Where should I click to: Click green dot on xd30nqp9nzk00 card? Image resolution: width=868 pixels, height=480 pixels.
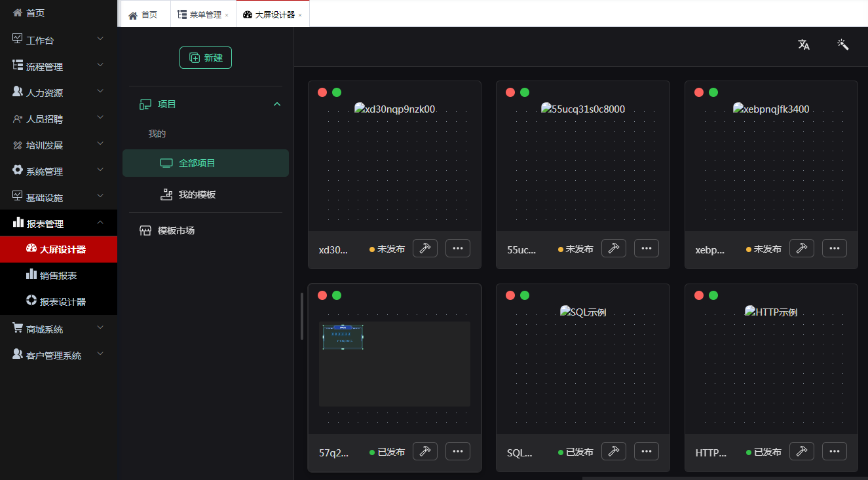(x=337, y=92)
